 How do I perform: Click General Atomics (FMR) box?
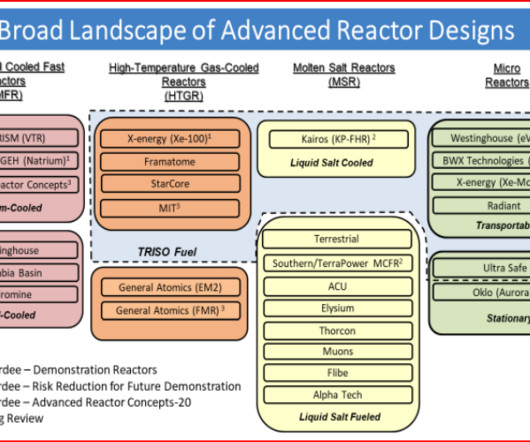[x=170, y=311]
